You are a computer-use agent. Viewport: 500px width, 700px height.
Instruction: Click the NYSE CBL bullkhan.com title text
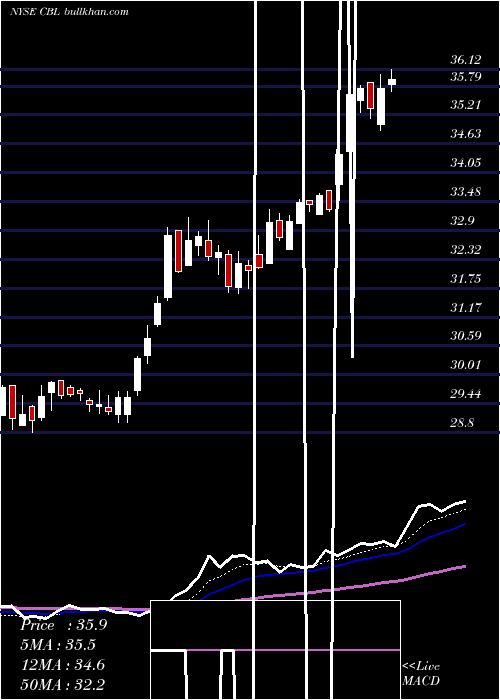[69, 11]
